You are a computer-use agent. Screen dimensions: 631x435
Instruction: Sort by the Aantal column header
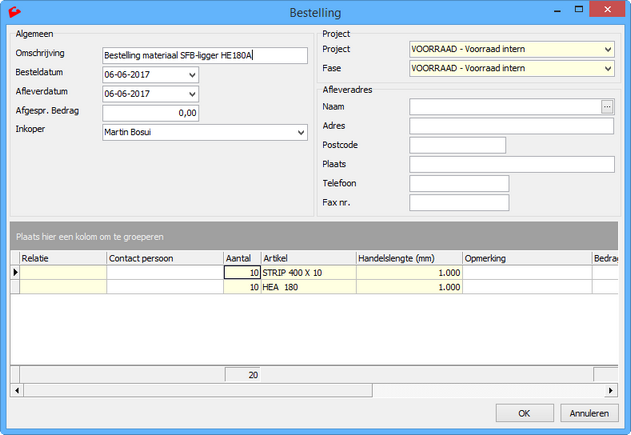point(242,258)
